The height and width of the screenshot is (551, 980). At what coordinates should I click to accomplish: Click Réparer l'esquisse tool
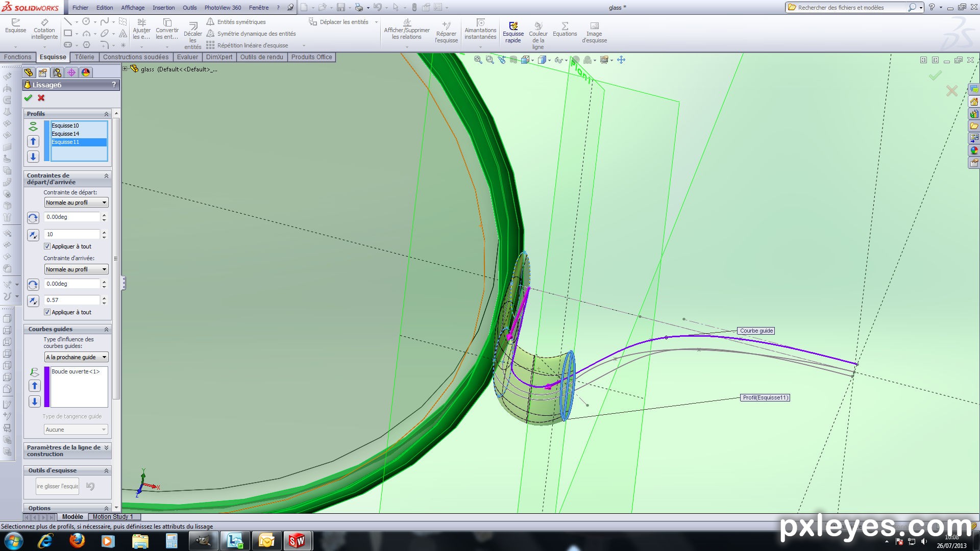[446, 33]
